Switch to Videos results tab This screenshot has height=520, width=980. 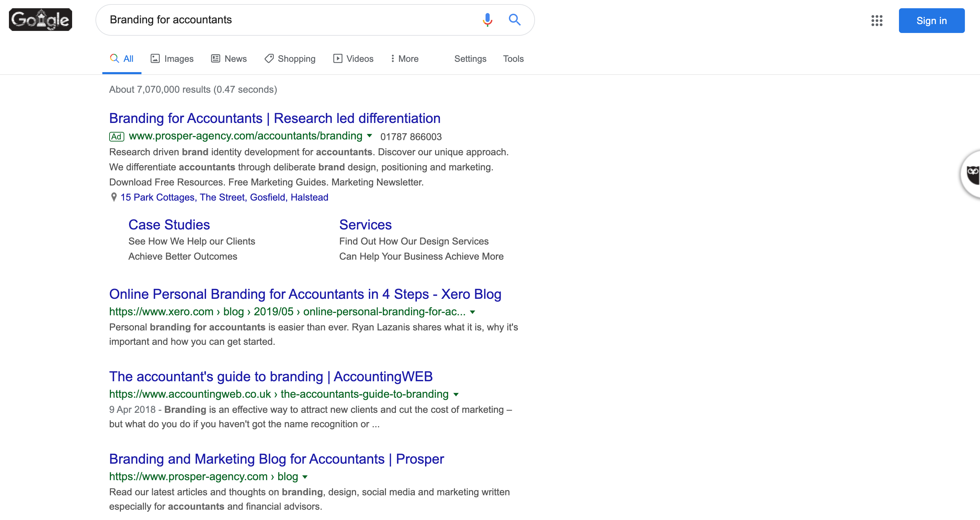353,59
